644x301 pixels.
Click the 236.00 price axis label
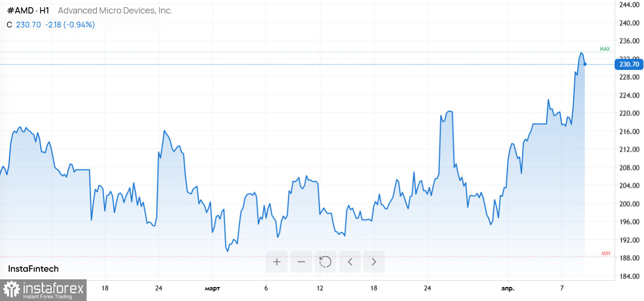pos(631,41)
